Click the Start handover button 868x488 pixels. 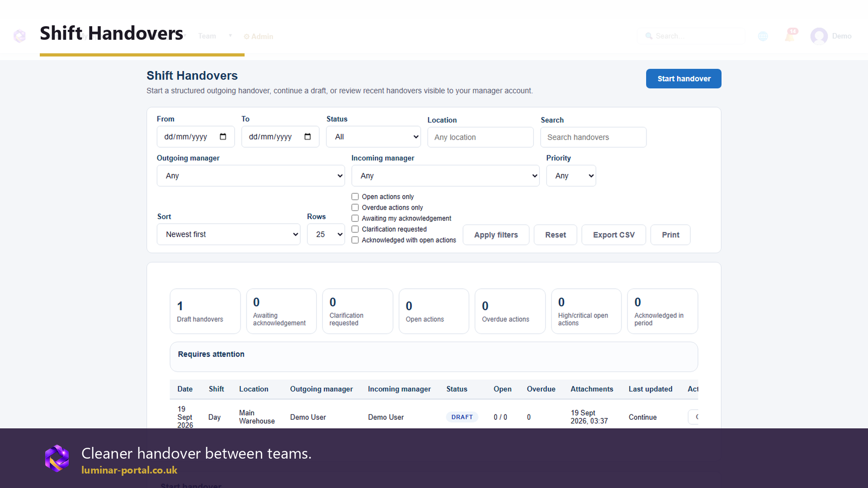pyautogui.click(x=684, y=79)
